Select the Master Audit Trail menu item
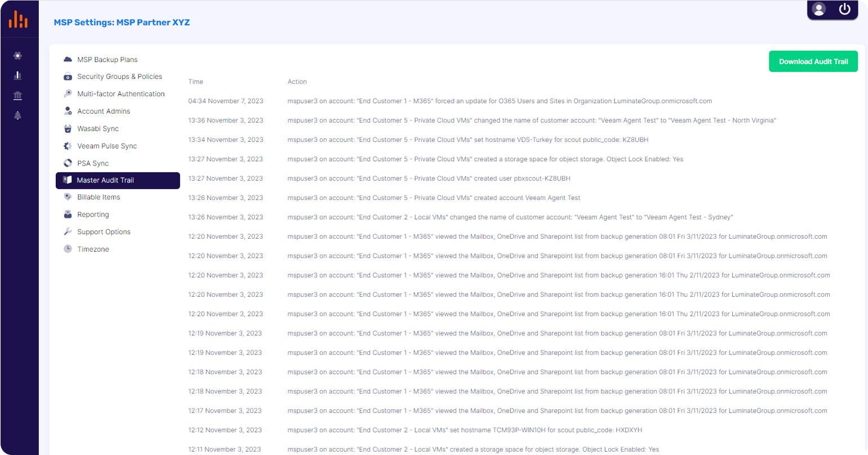Image resolution: width=868 pixels, height=455 pixels. pos(105,180)
